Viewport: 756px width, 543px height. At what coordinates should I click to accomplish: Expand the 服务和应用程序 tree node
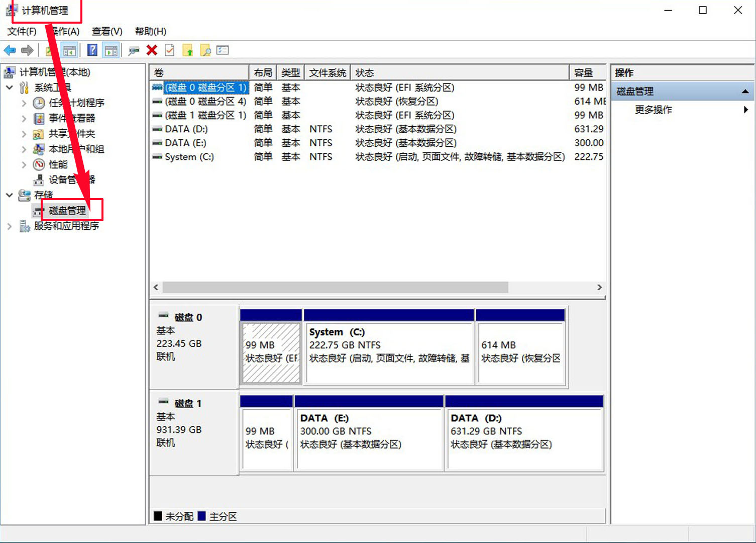pyautogui.click(x=10, y=226)
